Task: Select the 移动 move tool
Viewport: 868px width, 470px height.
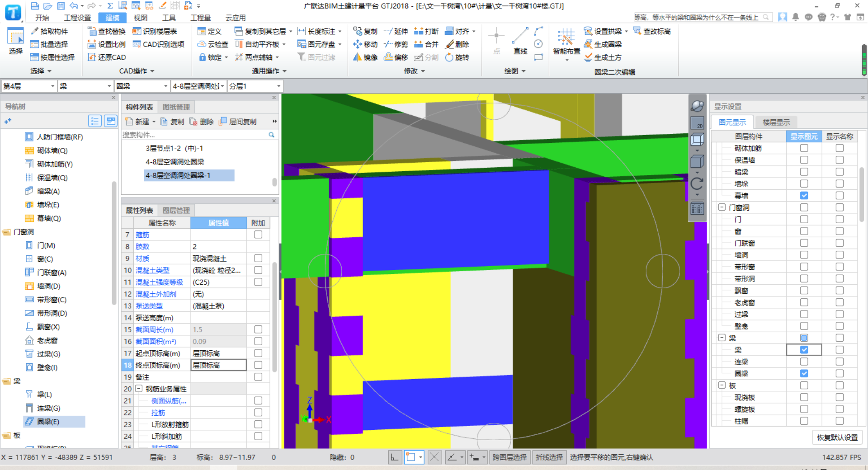Action: pos(365,44)
